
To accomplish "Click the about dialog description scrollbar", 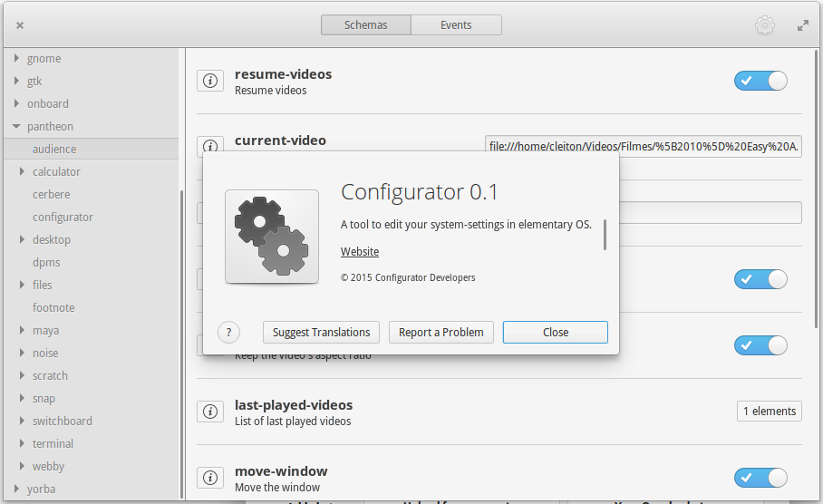I will point(605,235).
